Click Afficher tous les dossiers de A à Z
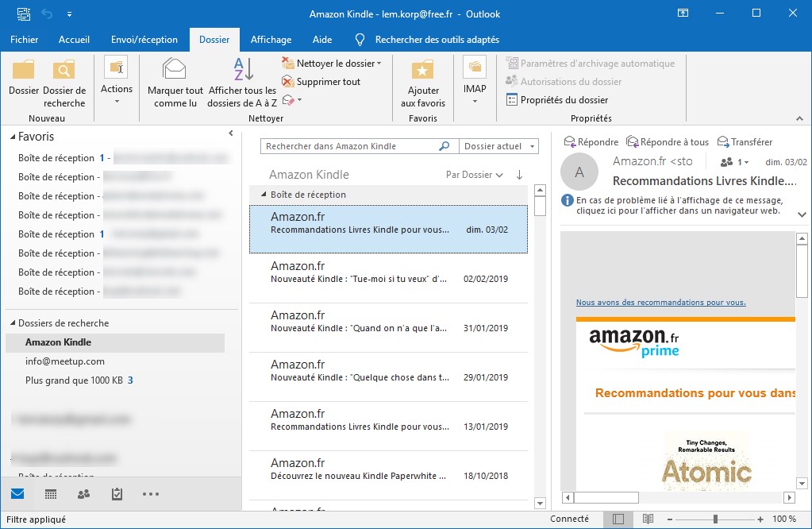Image resolution: width=812 pixels, height=529 pixels. click(x=242, y=70)
